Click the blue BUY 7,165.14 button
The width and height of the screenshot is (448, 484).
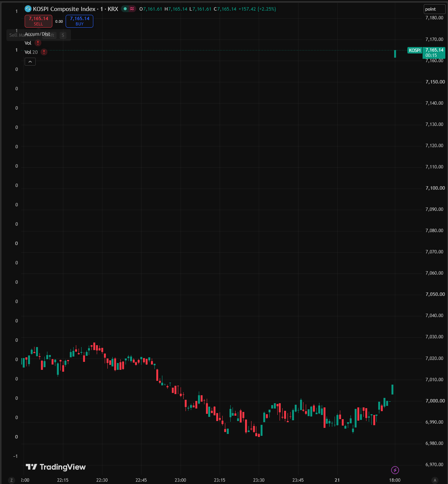coord(79,21)
